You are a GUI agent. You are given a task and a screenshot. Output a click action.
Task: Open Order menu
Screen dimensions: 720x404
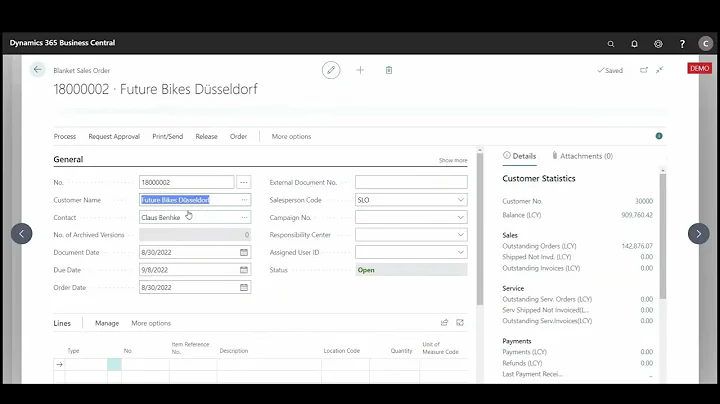pyautogui.click(x=238, y=136)
